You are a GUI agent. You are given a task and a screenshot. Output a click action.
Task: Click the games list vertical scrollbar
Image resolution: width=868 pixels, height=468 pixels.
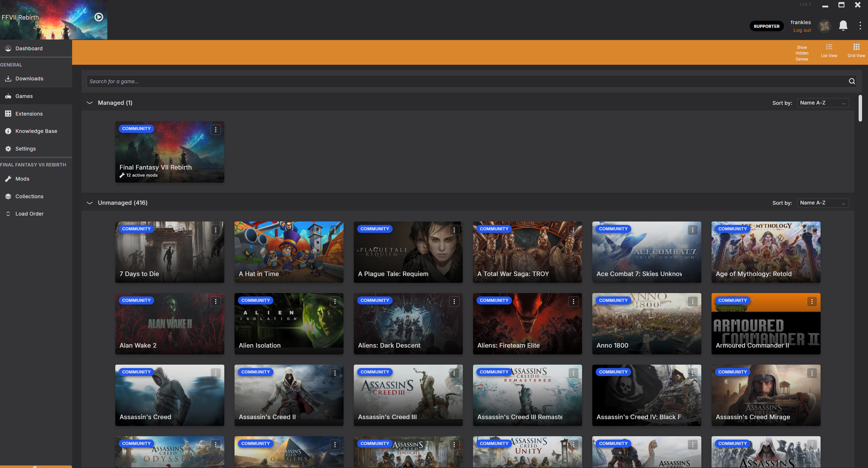click(860, 108)
